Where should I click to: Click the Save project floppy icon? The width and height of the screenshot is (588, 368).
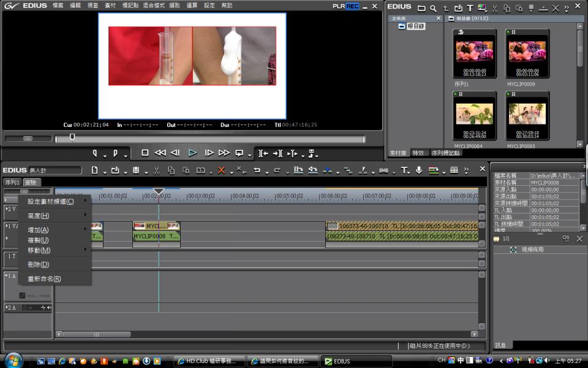point(136,170)
